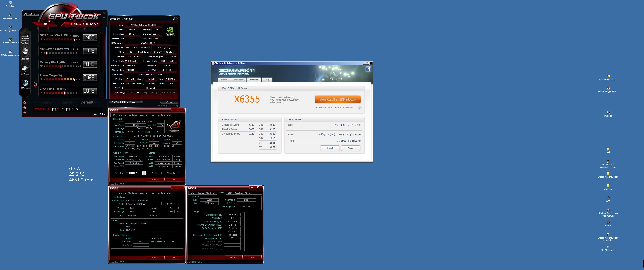Open GPU Info panel icon
Screen dimensions: 644x270
25,84
